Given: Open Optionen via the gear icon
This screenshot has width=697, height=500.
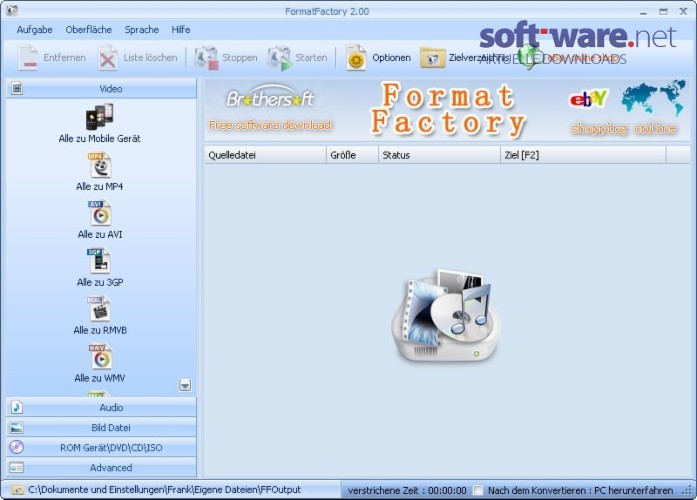Looking at the screenshot, I should click(356, 58).
